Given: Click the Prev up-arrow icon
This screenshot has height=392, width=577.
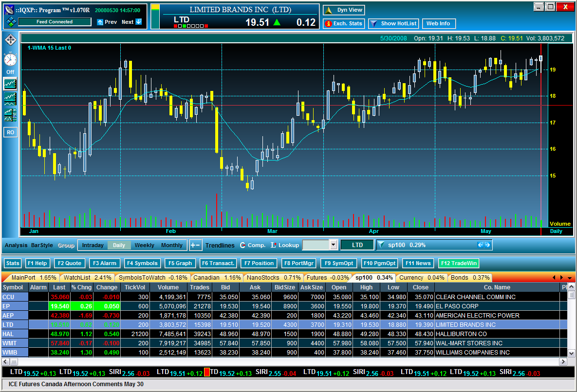Looking at the screenshot, I should point(100,22).
